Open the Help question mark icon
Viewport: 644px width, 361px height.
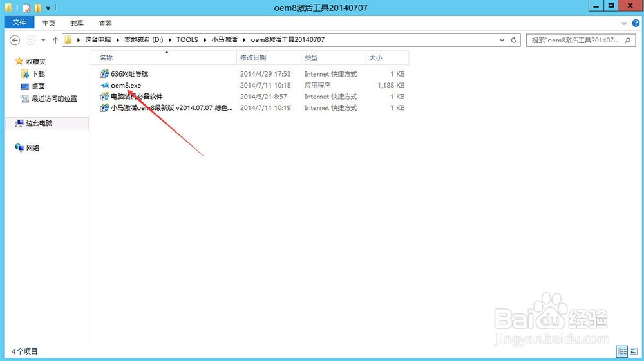pyautogui.click(x=636, y=23)
